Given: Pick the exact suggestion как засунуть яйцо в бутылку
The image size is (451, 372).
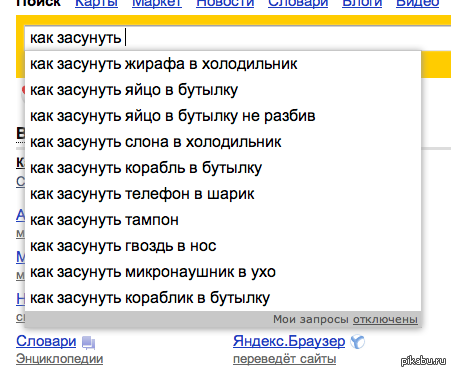Looking at the screenshot, I should (x=223, y=90).
